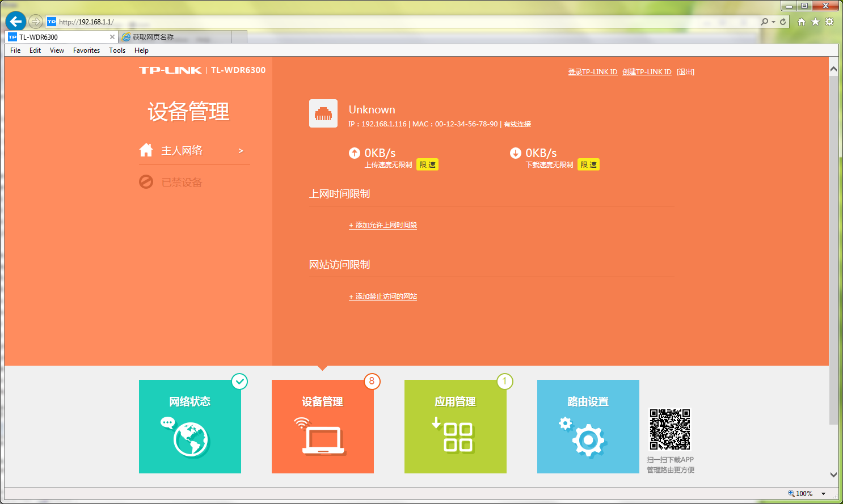Viewport: 843px width, 504px height.
Task: Expand 主人网络 chevron arrow
Action: [241, 151]
